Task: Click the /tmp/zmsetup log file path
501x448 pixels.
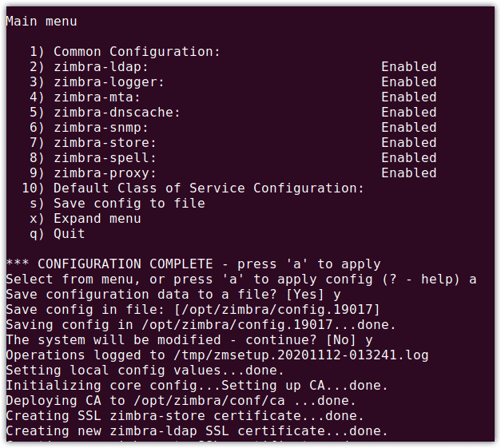Action: 301,355
